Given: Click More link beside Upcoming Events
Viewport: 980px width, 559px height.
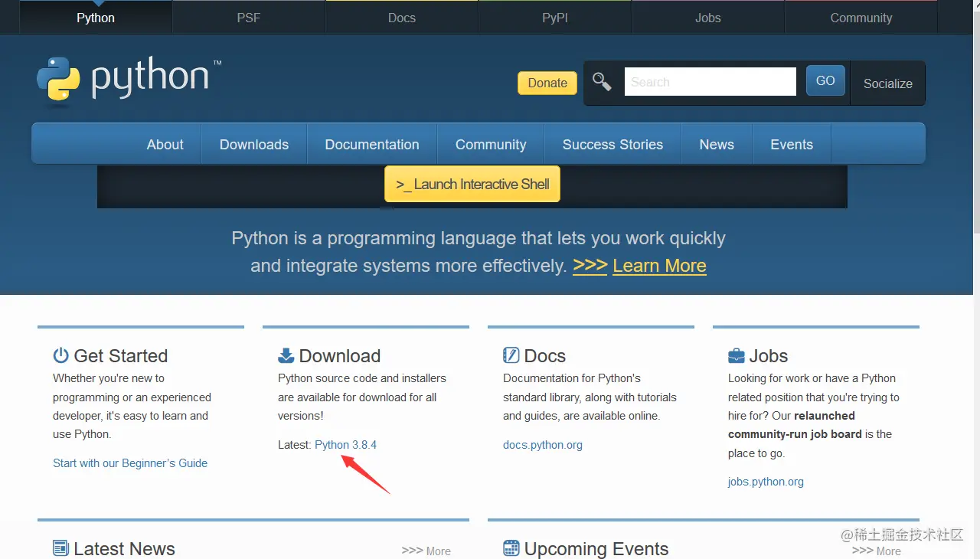Looking at the screenshot, I should 876,551.
